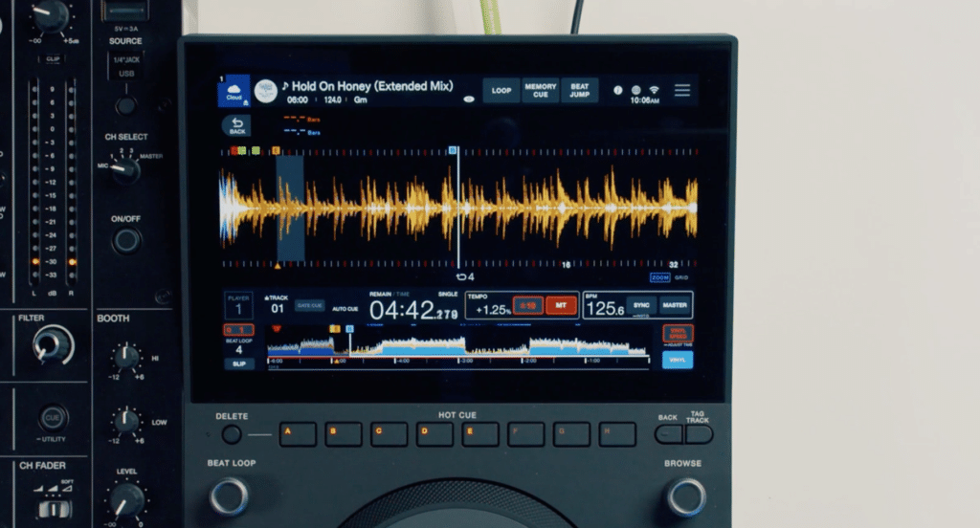Tap the globe network icon

point(635,90)
